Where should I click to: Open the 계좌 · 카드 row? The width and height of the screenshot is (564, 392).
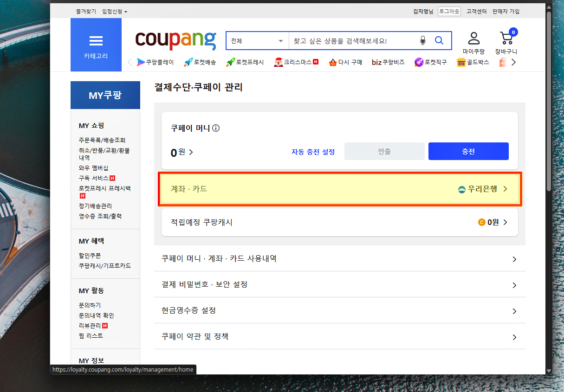pyautogui.click(x=340, y=189)
